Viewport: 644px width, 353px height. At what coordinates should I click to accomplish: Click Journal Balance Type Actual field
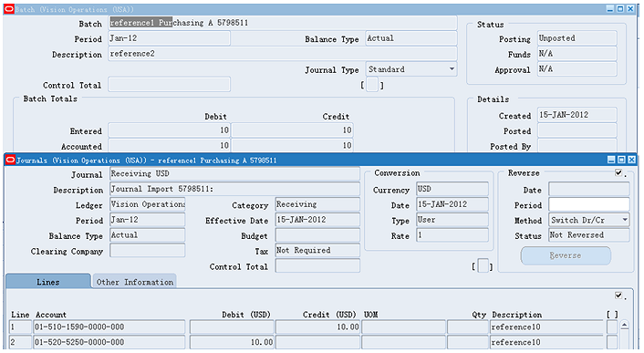click(148, 235)
